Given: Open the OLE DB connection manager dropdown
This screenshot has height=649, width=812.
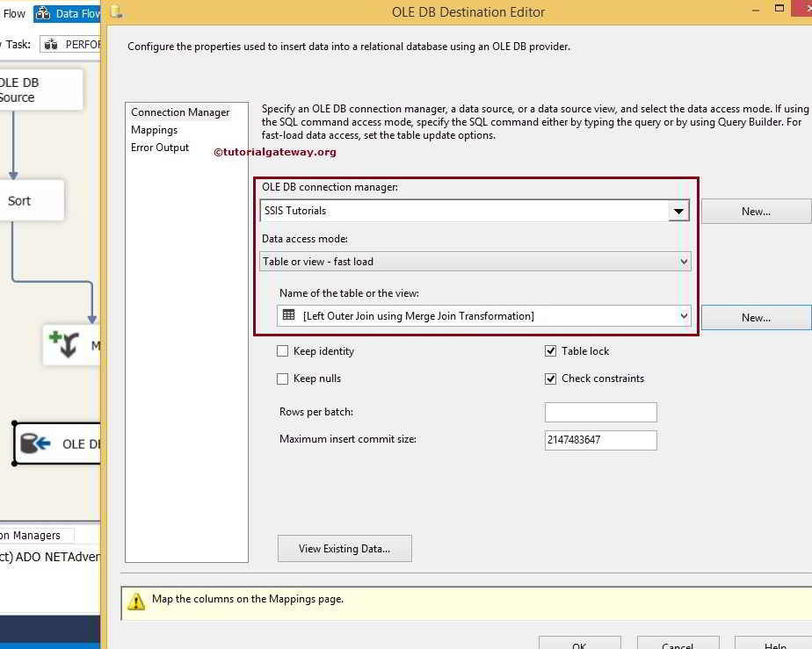Looking at the screenshot, I should 678,211.
